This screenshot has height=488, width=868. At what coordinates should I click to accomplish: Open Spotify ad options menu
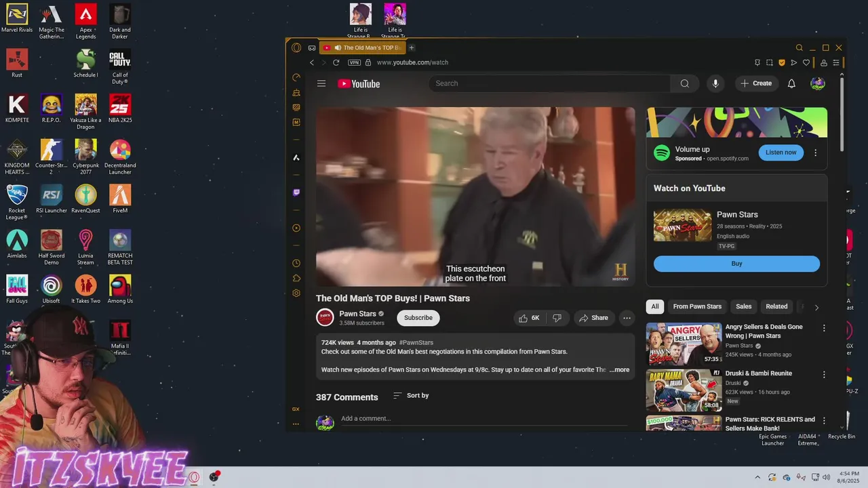point(816,152)
